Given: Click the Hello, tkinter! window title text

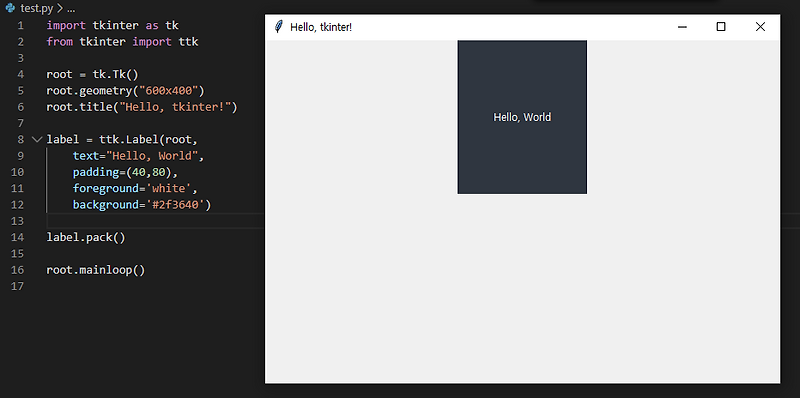Looking at the screenshot, I should pyautogui.click(x=321, y=27).
